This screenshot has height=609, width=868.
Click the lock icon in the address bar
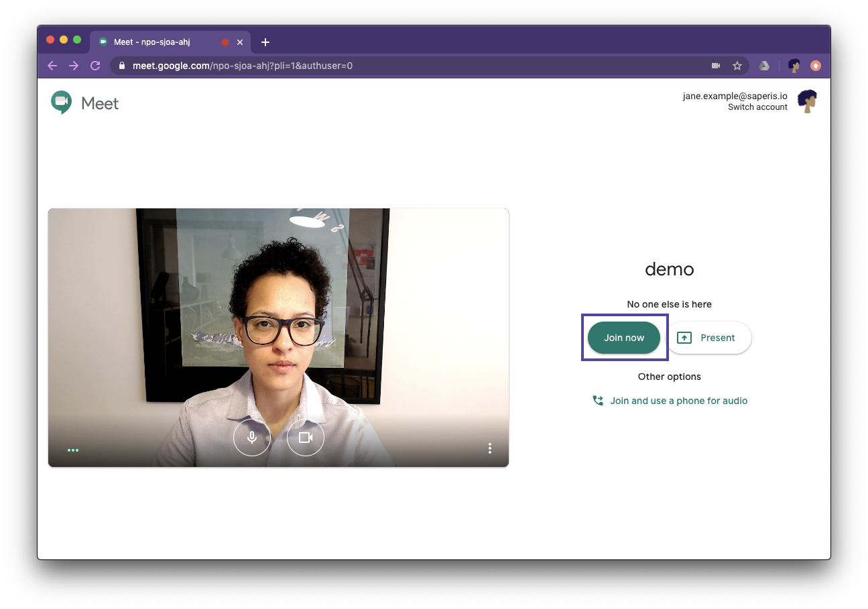121,66
